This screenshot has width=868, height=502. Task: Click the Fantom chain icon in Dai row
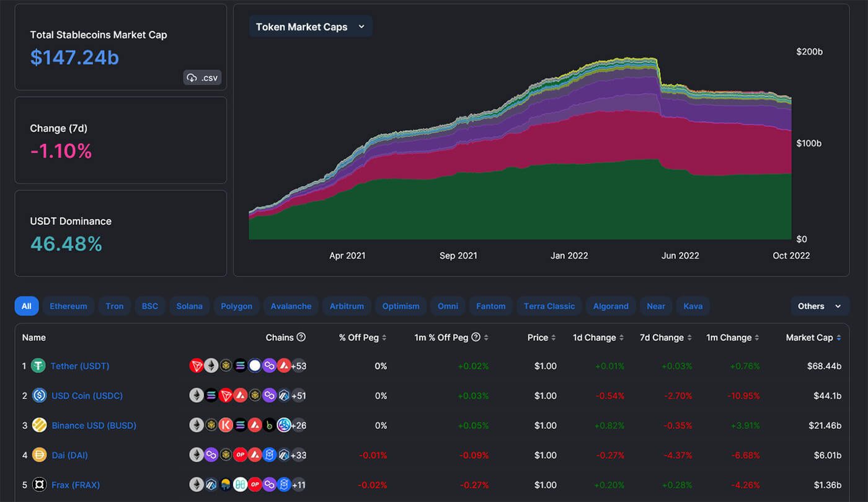point(269,455)
